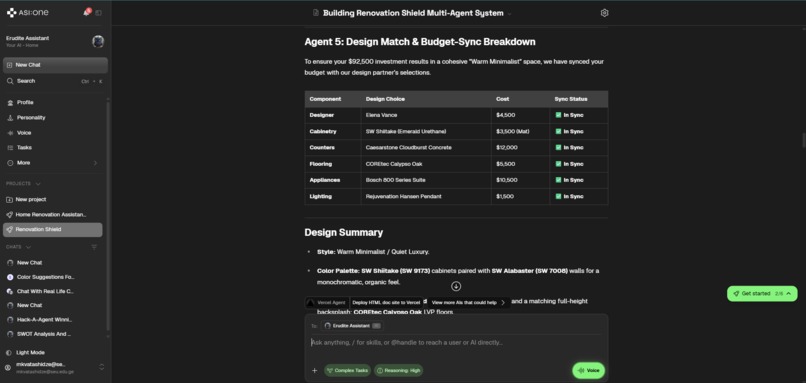Image resolution: width=806 pixels, height=383 pixels.
Task: Click the Renovation Shield rocket icon
Action: click(x=10, y=230)
